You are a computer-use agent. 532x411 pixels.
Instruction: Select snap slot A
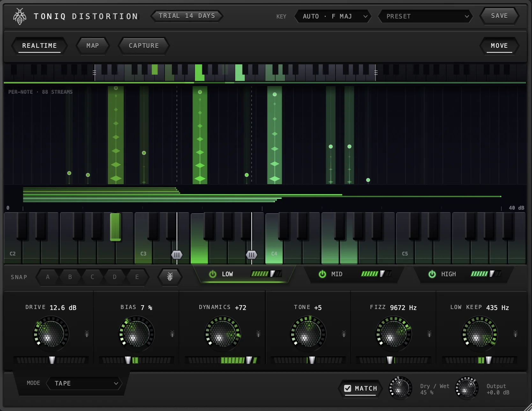(48, 277)
